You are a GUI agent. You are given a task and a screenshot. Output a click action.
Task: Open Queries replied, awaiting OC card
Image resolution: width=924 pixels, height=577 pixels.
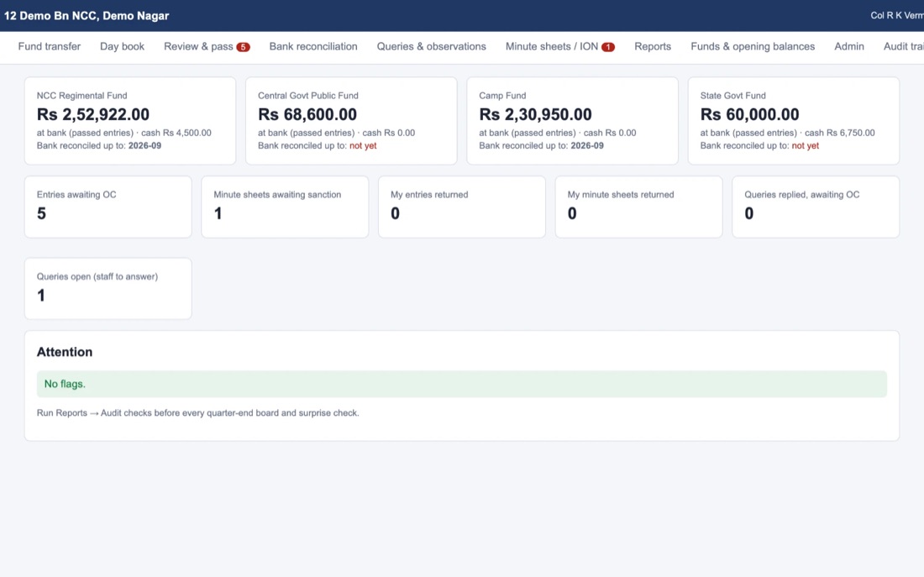point(816,207)
